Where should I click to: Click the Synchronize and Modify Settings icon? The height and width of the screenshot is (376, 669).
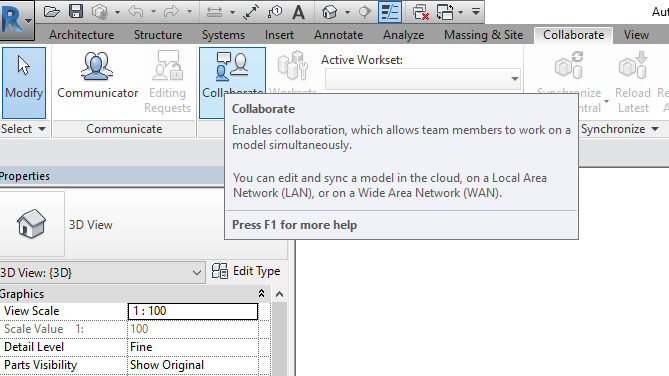tap(100, 12)
